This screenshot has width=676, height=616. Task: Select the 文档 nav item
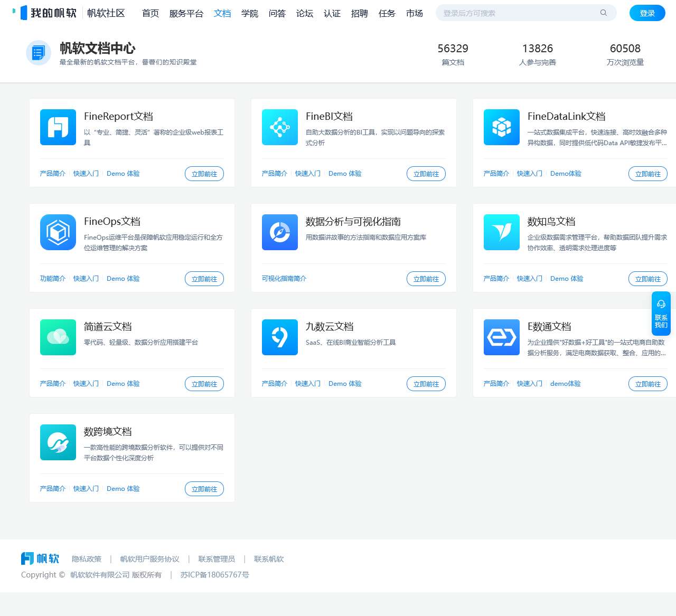[222, 13]
